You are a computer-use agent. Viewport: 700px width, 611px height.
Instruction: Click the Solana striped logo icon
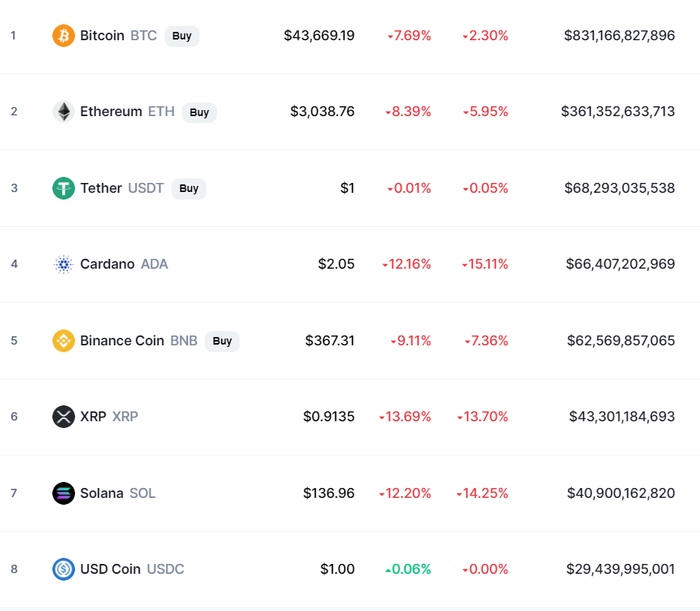[x=64, y=493]
